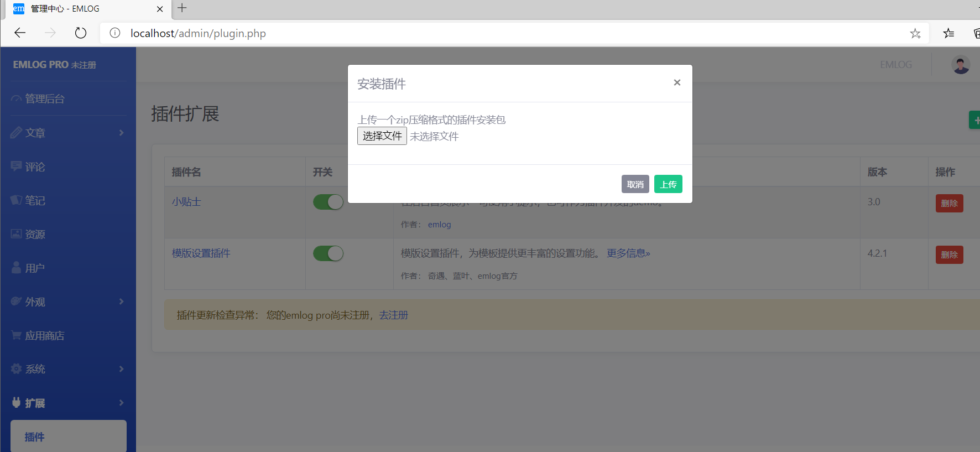The height and width of the screenshot is (452, 980).
Task: Click the 去注册 link
Action: 393,315
